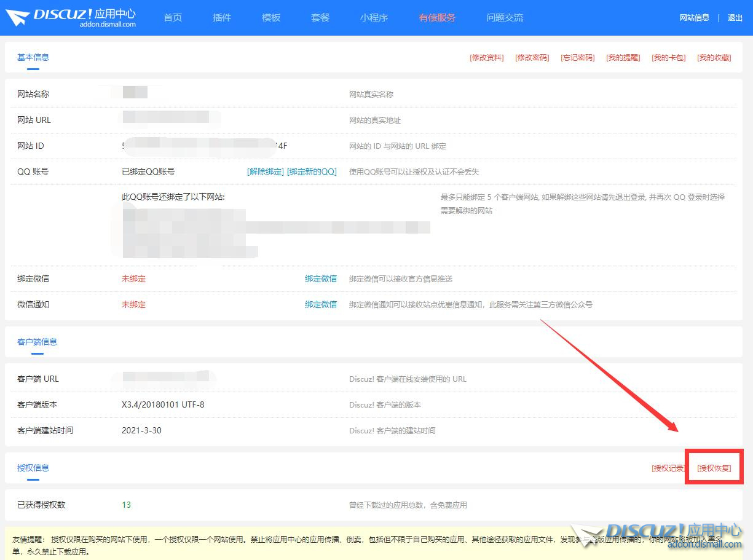Click the 网站 URL row label
Image resolution: width=753 pixels, height=560 pixels.
[34, 120]
